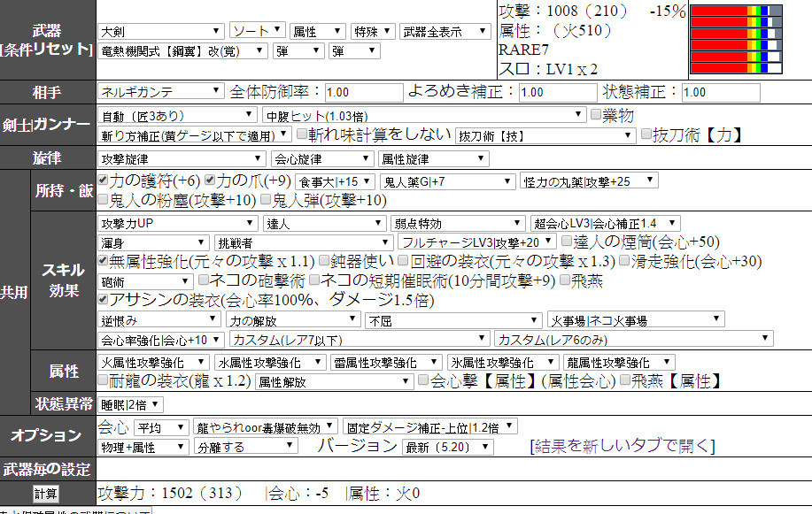Open the 属性解放 dropdown

point(334,382)
